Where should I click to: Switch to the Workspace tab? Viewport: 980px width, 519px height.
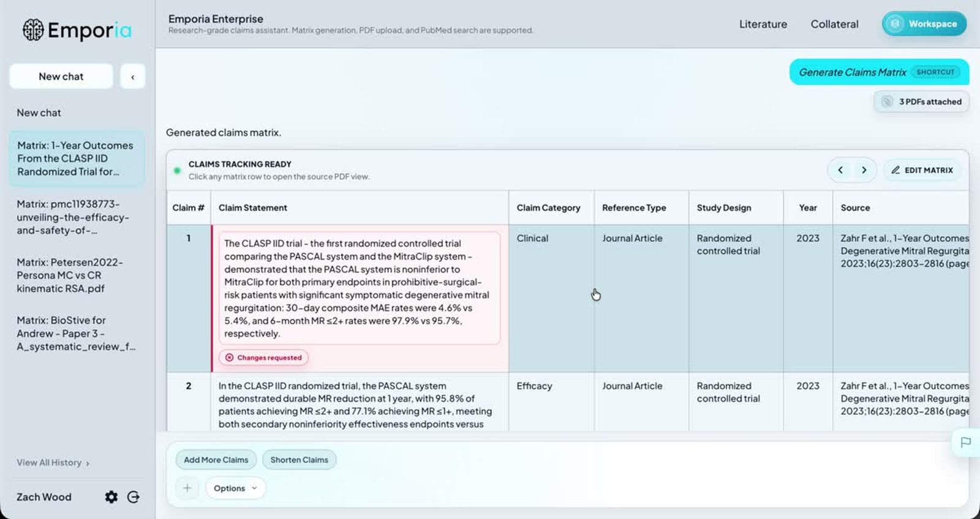click(x=924, y=24)
